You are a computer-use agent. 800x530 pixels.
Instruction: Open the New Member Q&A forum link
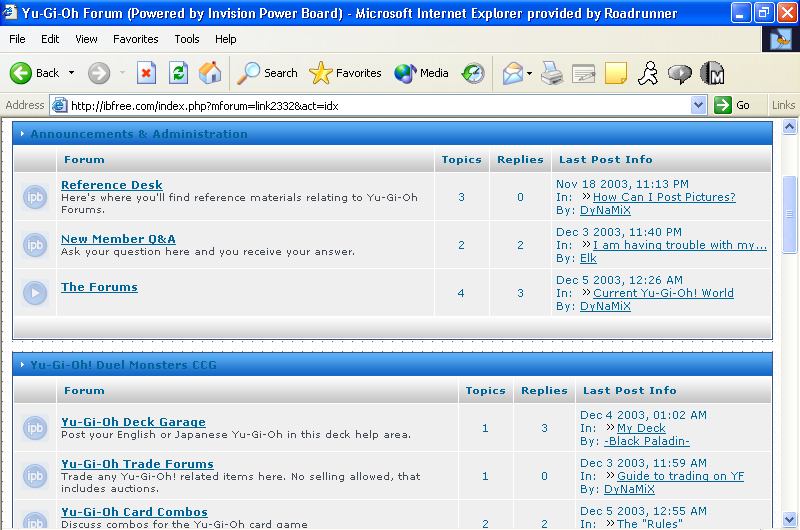(x=118, y=239)
